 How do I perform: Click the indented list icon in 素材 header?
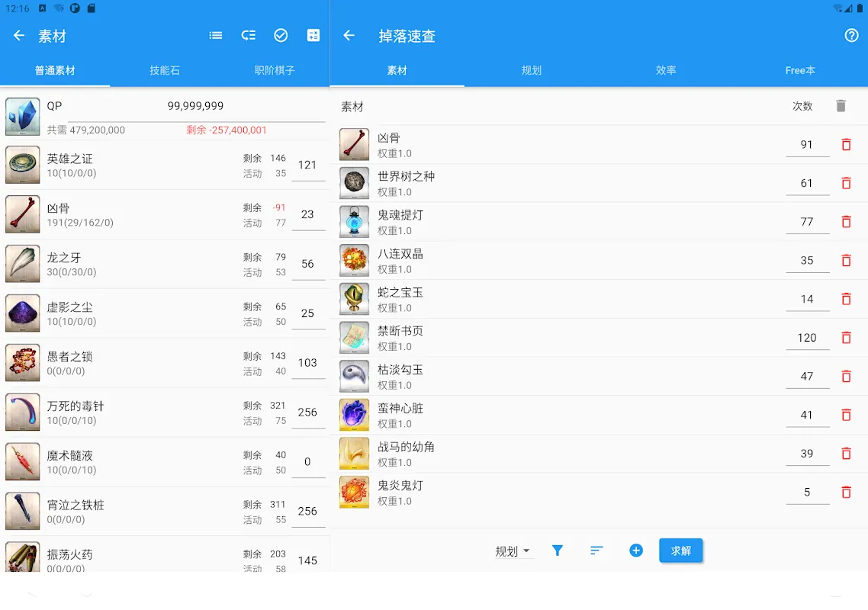tap(249, 36)
